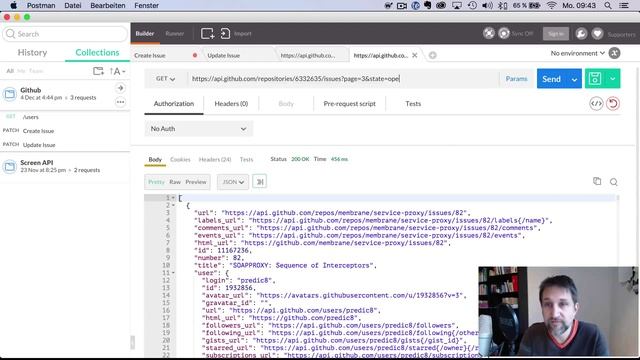Click Screen API collection folder icon

tap(10, 167)
